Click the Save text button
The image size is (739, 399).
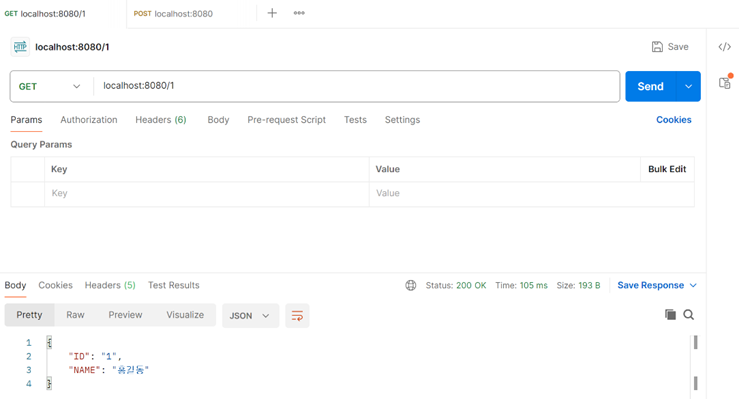click(678, 47)
